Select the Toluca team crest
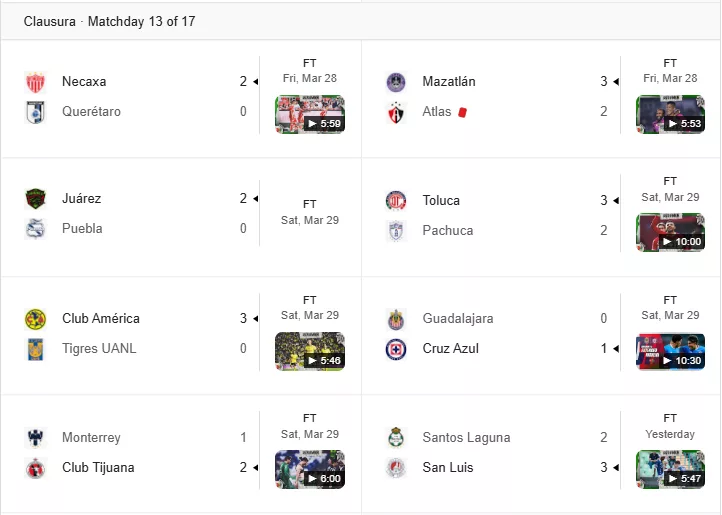Viewport: 722px width, 515px height. pyautogui.click(x=396, y=201)
